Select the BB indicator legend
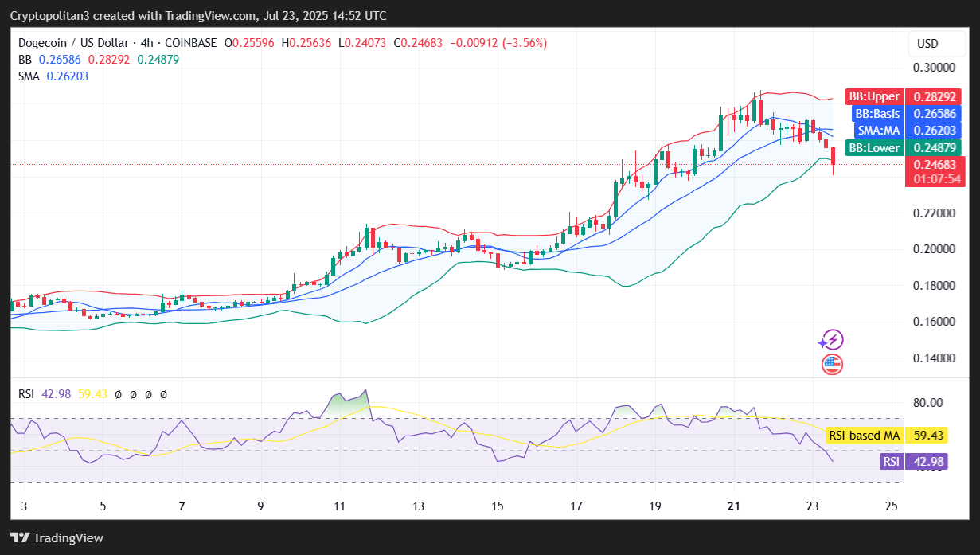 tap(25, 60)
